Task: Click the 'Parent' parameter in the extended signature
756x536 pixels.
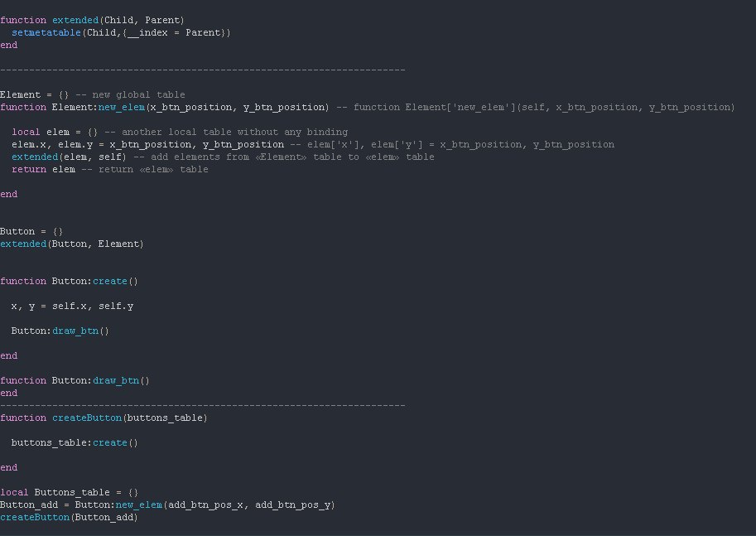Action: point(162,20)
